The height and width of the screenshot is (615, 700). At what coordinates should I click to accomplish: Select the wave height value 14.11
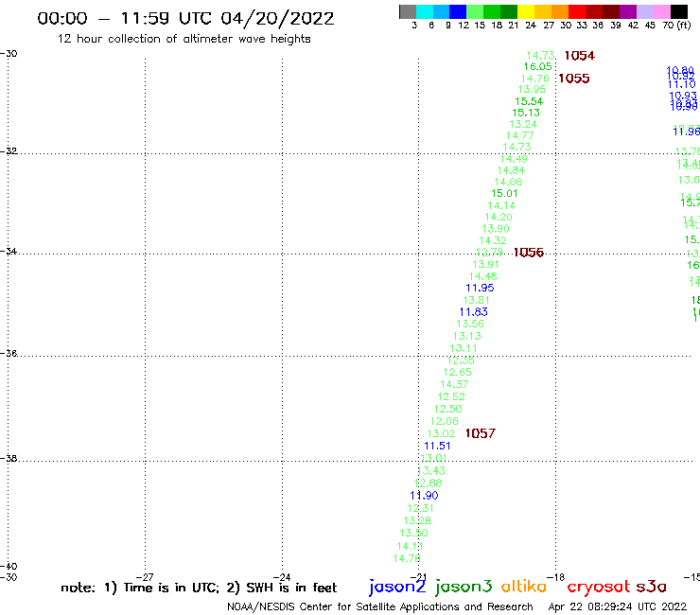[x=410, y=547]
